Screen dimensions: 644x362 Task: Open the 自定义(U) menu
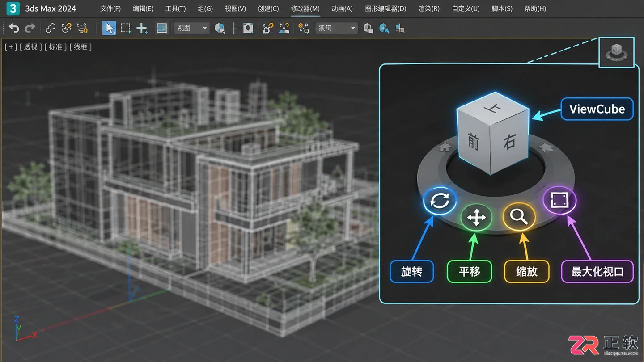466,8
